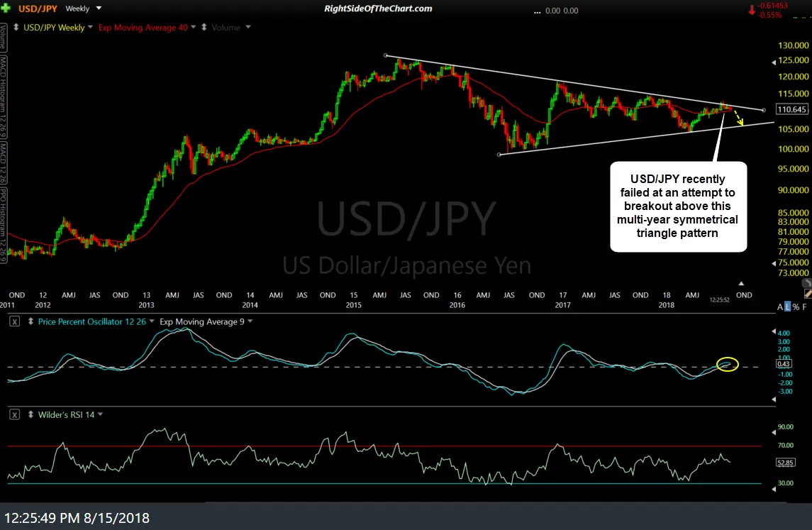Select the Exp Moving Average 40 label
Image resolution: width=812 pixels, height=530 pixels.
tap(143, 28)
